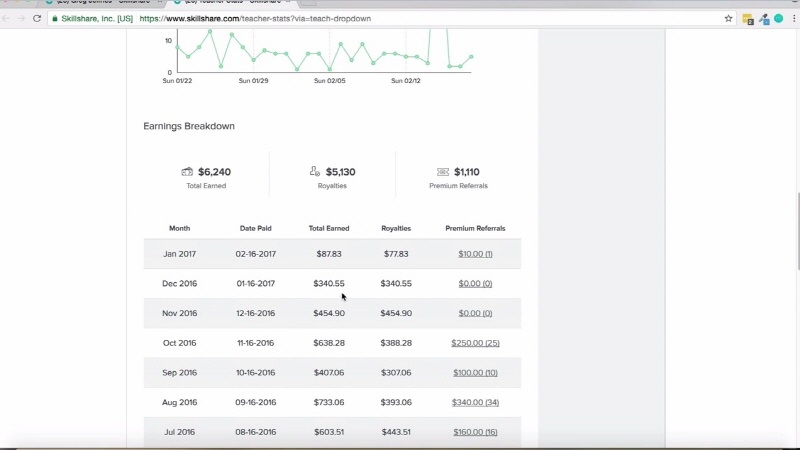Click the $603.51 total earned cell
800x450 pixels.
(329, 432)
